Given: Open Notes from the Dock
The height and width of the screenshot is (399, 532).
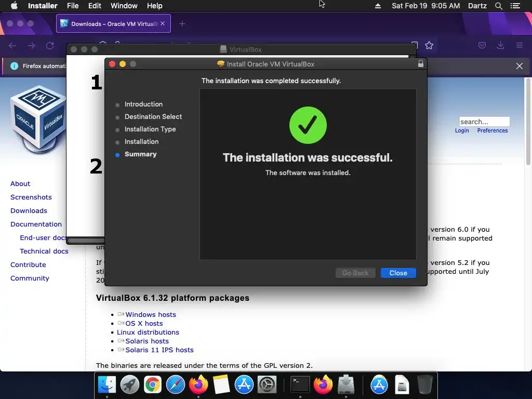Looking at the screenshot, I should 221,385.
